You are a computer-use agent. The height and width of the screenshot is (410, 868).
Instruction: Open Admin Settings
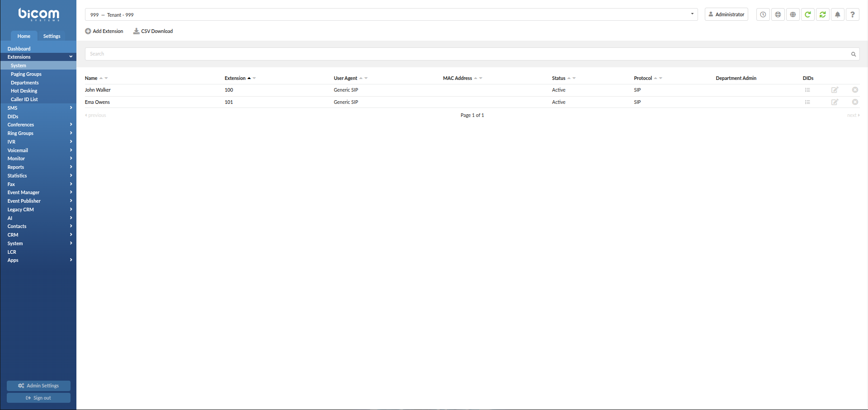tap(38, 386)
